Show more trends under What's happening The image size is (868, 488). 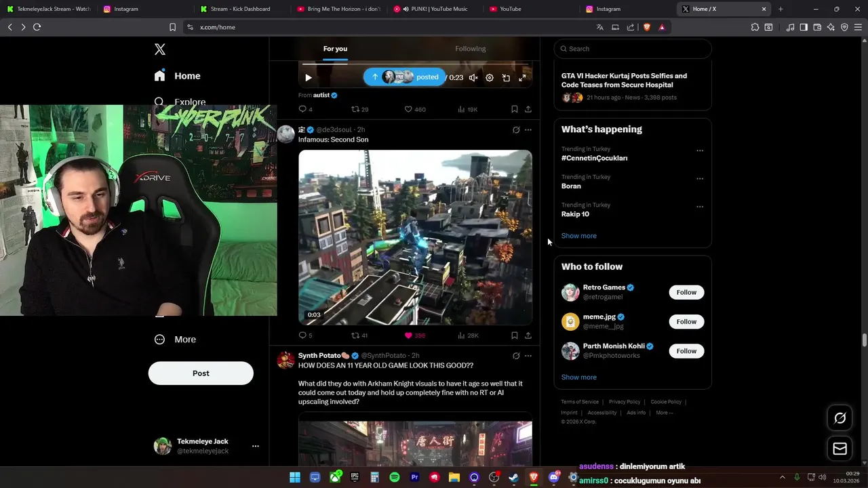click(579, 236)
